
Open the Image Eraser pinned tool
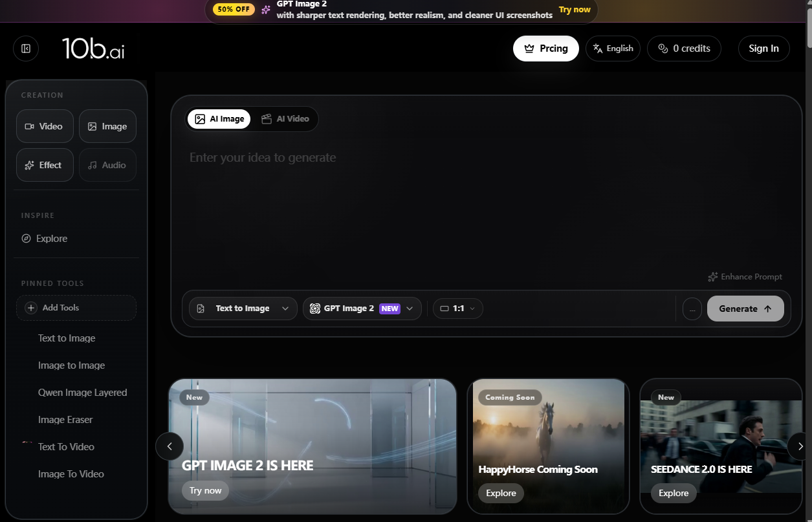click(x=65, y=420)
